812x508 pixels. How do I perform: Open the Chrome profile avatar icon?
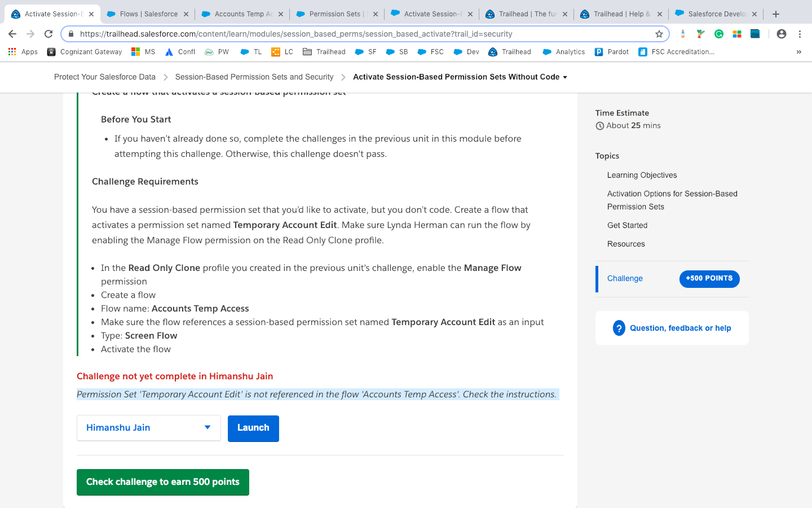781,34
